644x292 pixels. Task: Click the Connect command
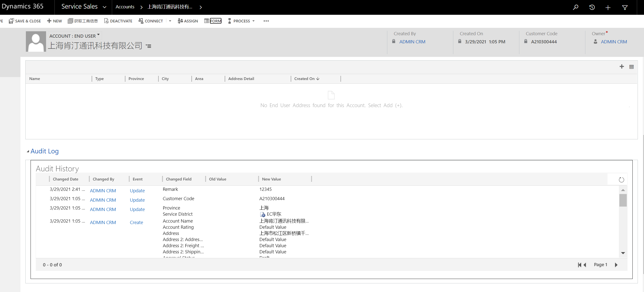point(151,21)
